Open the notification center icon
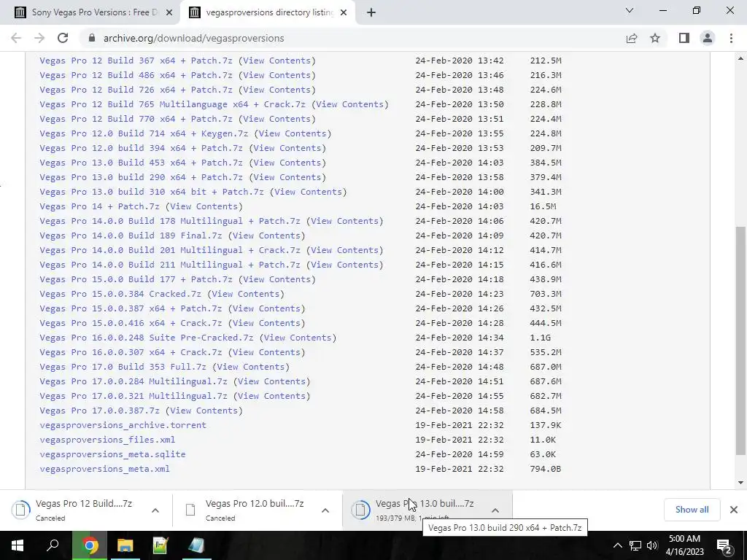 click(724, 545)
